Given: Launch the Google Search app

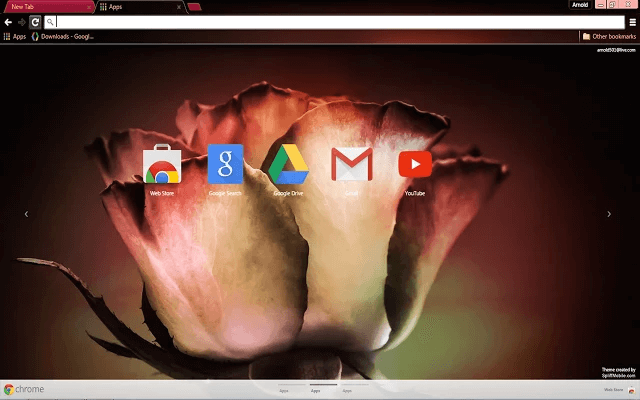Looking at the screenshot, I should pos(225,166).
